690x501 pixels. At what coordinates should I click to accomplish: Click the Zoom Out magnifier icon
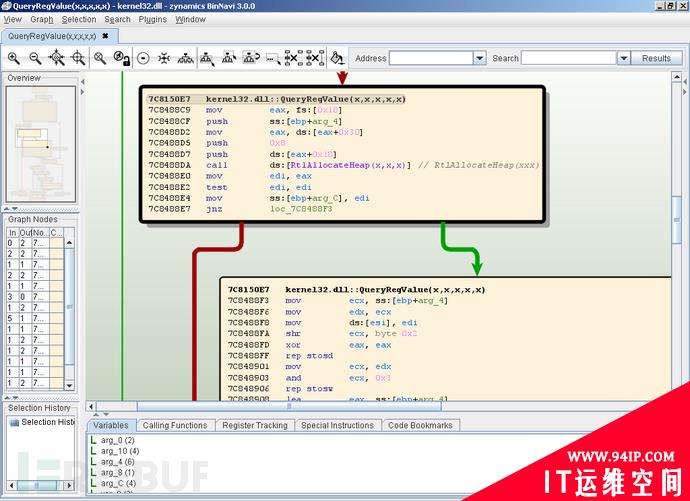(35, 58)
